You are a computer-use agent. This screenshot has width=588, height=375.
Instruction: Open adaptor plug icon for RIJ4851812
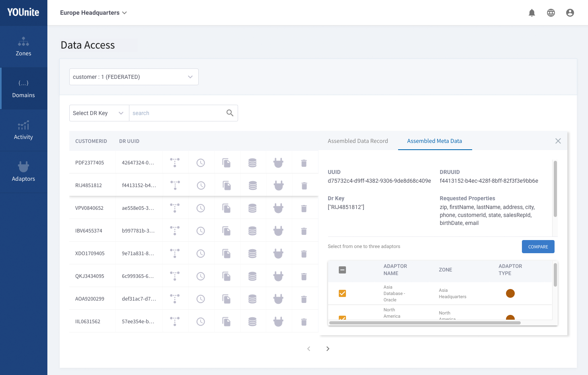tap(279, 185)
